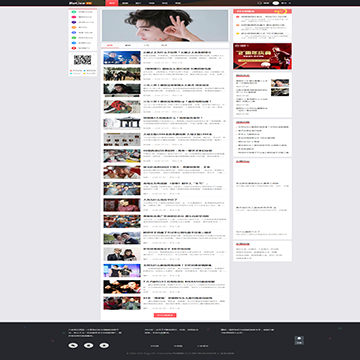Click the search icon in top bar

click(x=260, y=3)
